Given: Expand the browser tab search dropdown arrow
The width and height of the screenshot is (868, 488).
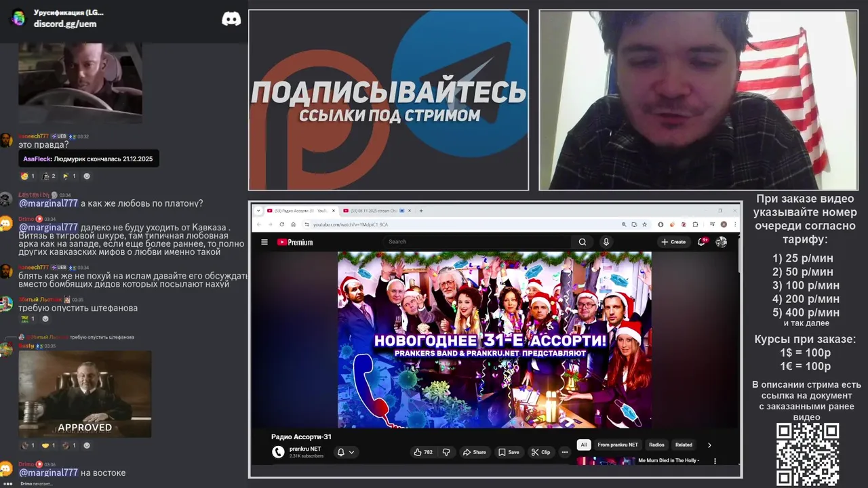Looking at the screenshot, I should tap(258, 211).
